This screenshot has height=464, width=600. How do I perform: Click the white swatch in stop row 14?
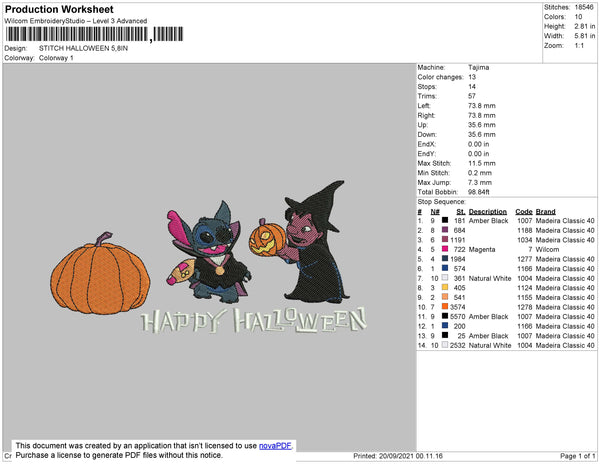(x=445, y=345)
